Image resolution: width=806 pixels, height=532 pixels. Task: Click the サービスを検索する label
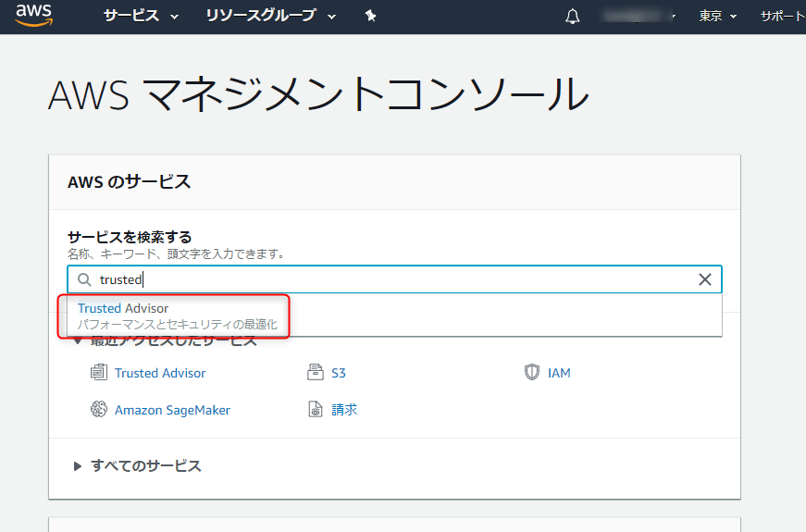[x=130, y=237]
